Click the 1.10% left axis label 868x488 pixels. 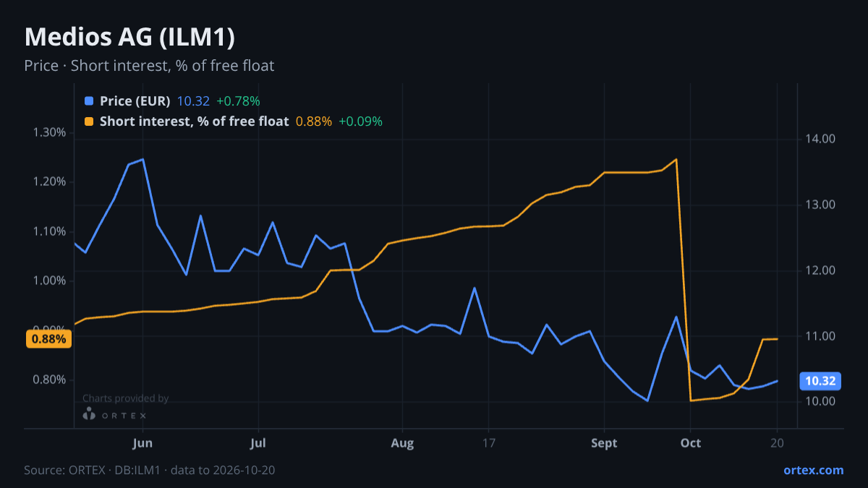tap(49, 231)
